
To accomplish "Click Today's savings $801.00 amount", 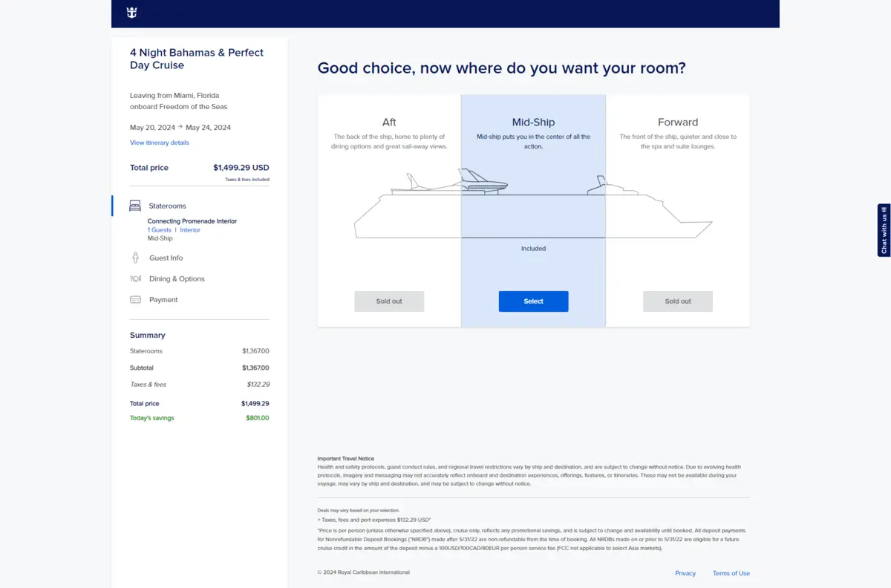I will click(258, 418).
